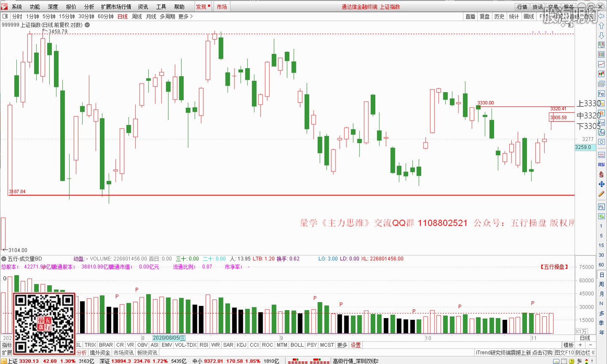Click the FS icon in right sidebar

point(601,207)
